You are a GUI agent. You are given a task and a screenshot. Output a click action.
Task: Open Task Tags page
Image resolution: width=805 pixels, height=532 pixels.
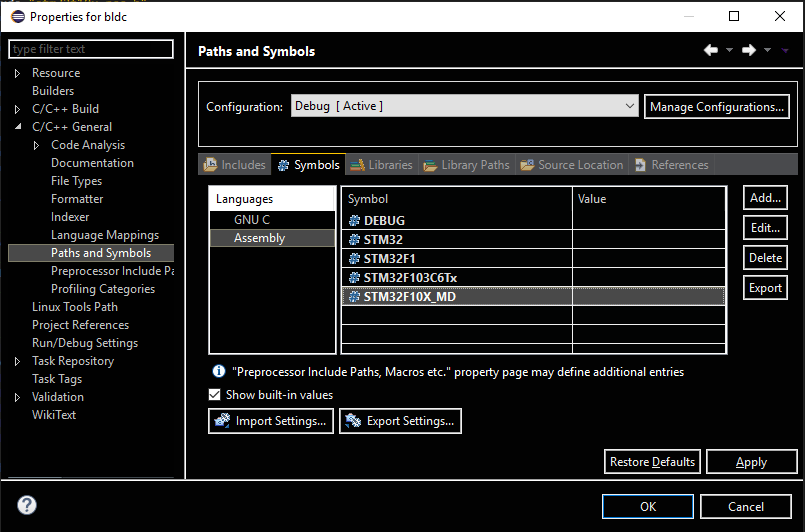tap(57, 379)
